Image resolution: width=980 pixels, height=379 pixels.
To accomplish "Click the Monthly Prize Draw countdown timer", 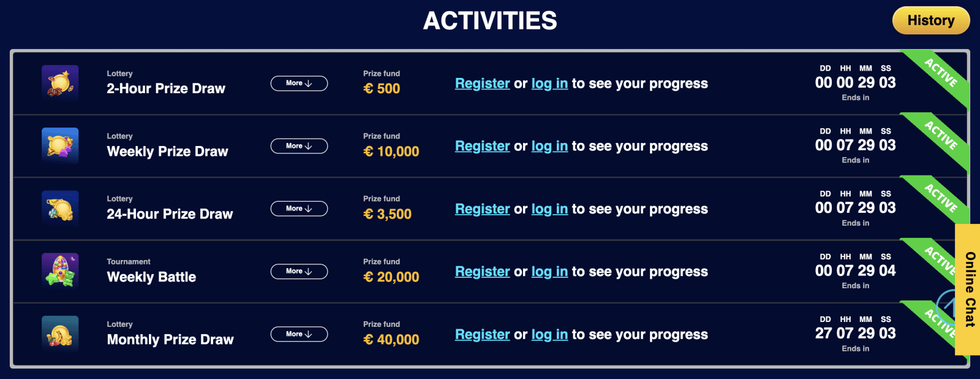I will (855, 333).
